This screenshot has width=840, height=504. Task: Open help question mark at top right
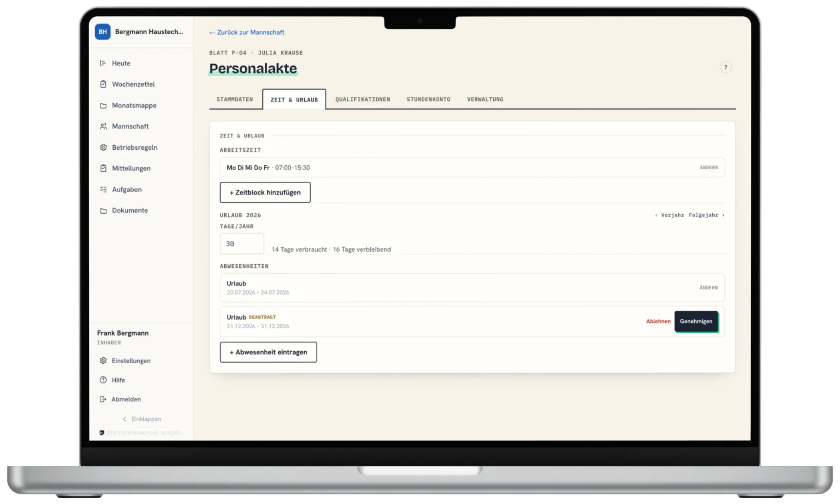point(725,67)
